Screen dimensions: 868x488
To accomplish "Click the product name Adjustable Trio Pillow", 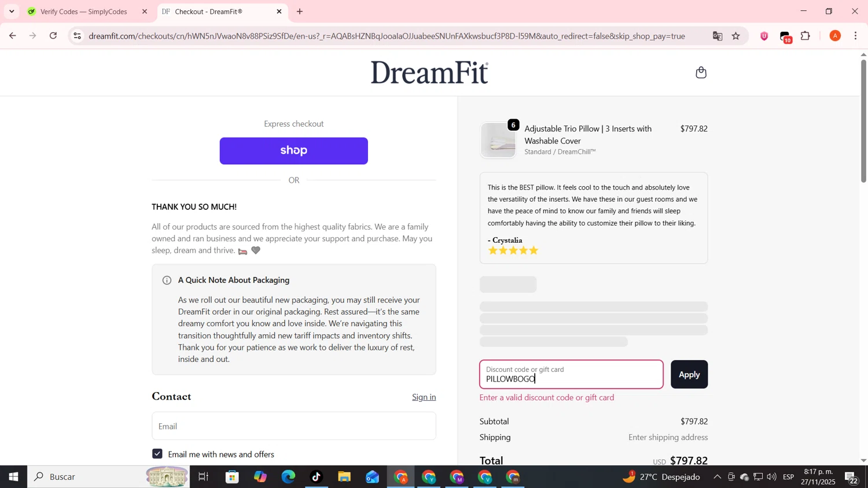I will [x=588, y=135].
